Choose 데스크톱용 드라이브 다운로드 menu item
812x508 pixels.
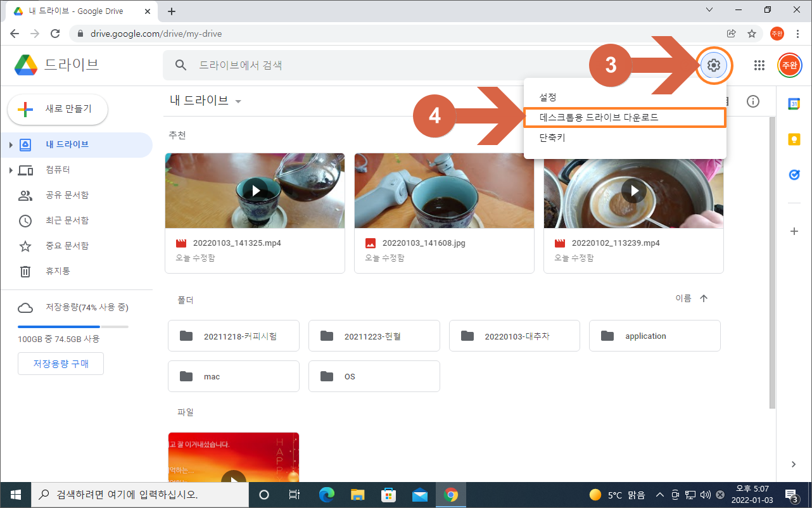click(x=625, y=118)
